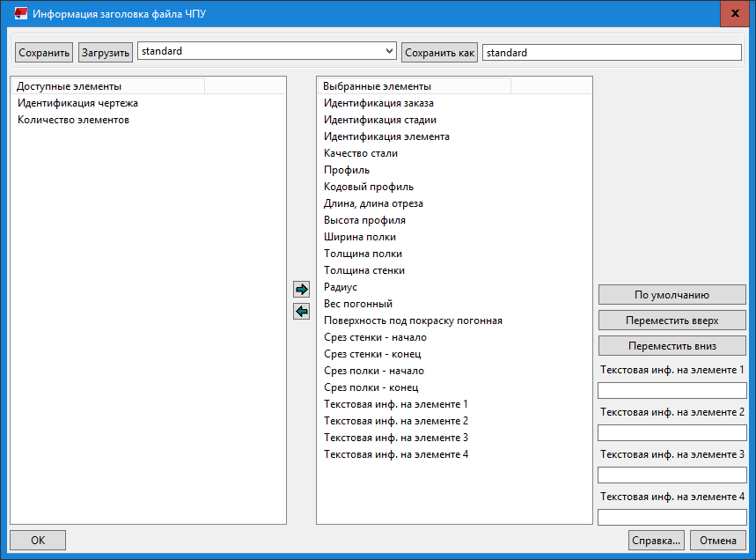Select Идентификация чертежа in available list

point(77,103)
